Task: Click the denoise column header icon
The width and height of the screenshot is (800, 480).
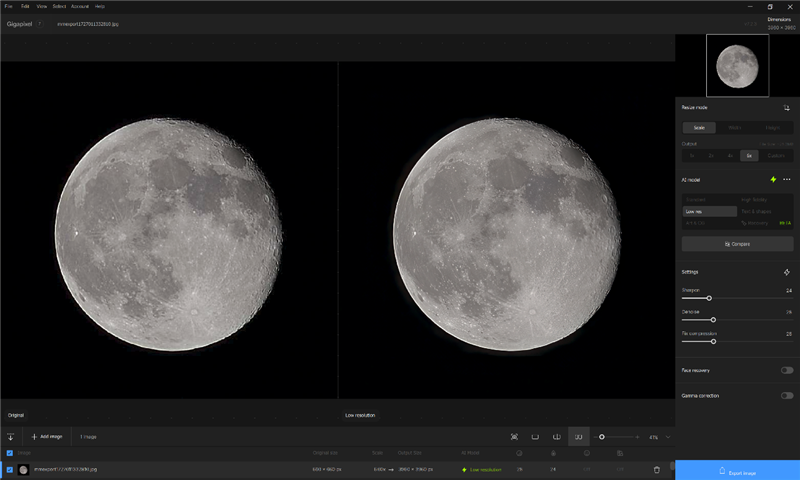Action: pos(519,453)
